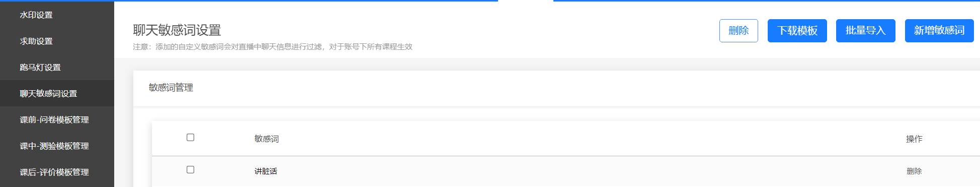
Task: Click the 下载模板 button
Action: click(797, 31)
